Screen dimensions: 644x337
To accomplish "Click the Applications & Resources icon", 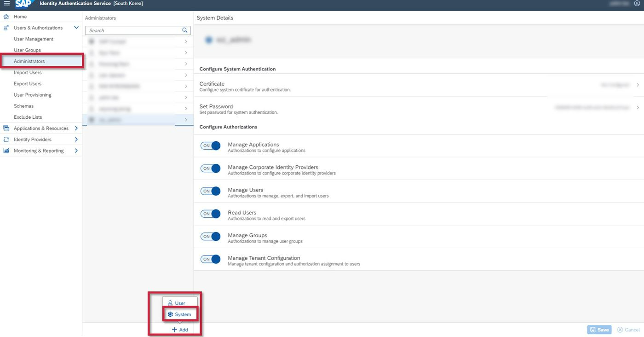I will (6, 128).
